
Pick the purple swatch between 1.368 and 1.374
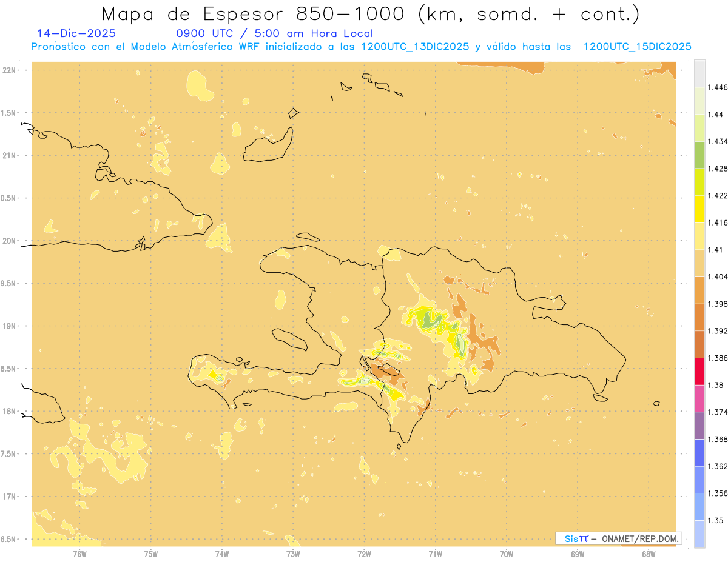tap(699, 426)
